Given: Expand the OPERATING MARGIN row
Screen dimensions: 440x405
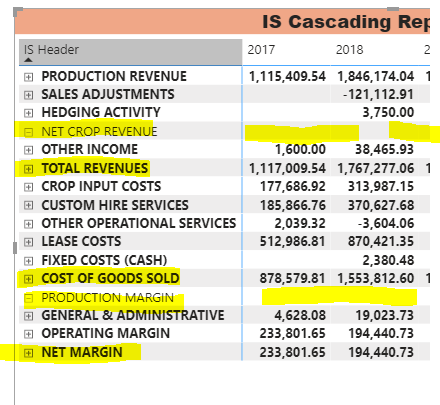Looking at the screenshot, I should click(28, 334).
